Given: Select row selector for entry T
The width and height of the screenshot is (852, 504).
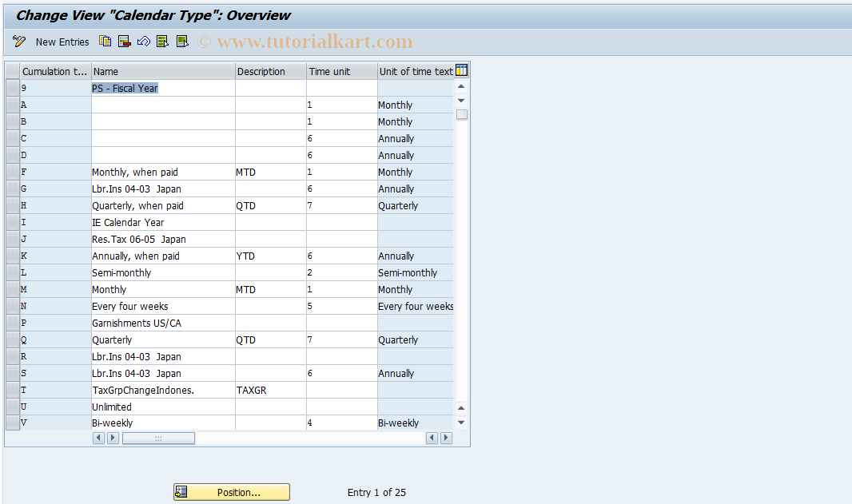Looking at the screenshot, I should (13, 390).
